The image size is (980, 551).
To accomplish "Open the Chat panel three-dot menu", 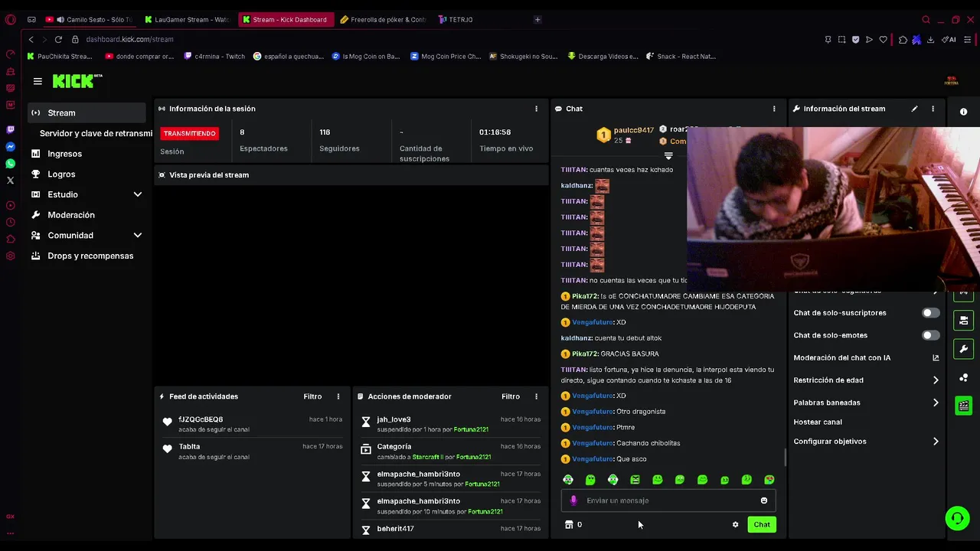I will (774, 109).
